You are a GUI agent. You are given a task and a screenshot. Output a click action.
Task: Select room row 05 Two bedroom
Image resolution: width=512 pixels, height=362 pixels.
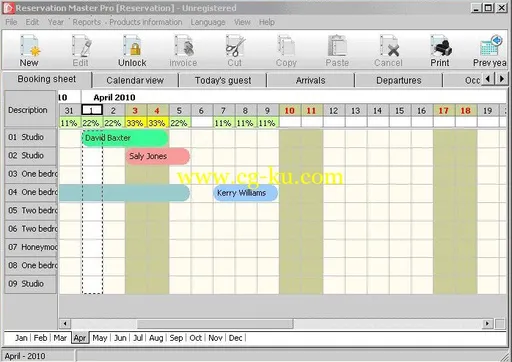(x=31, y=211)
